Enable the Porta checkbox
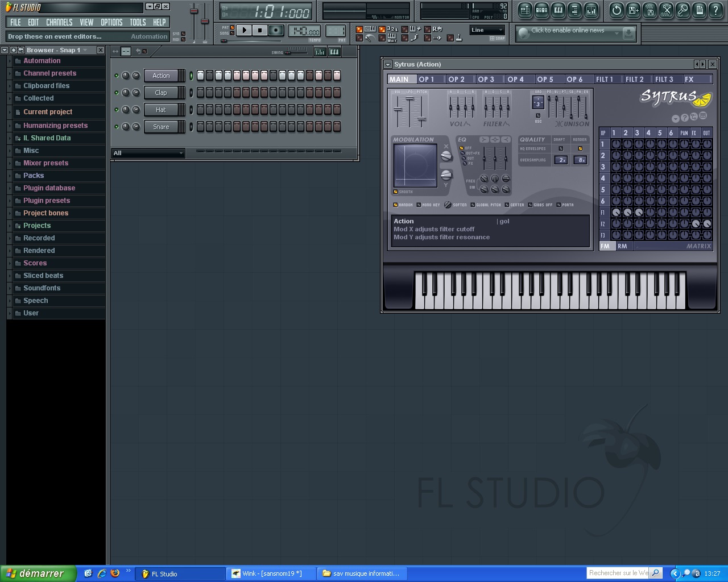 point(559,205)
